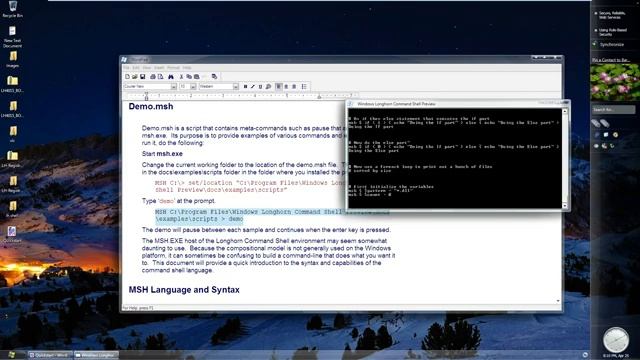The image size is (640, 360).
Task: Click the Start button on taskbar
Action: point(11,355)
